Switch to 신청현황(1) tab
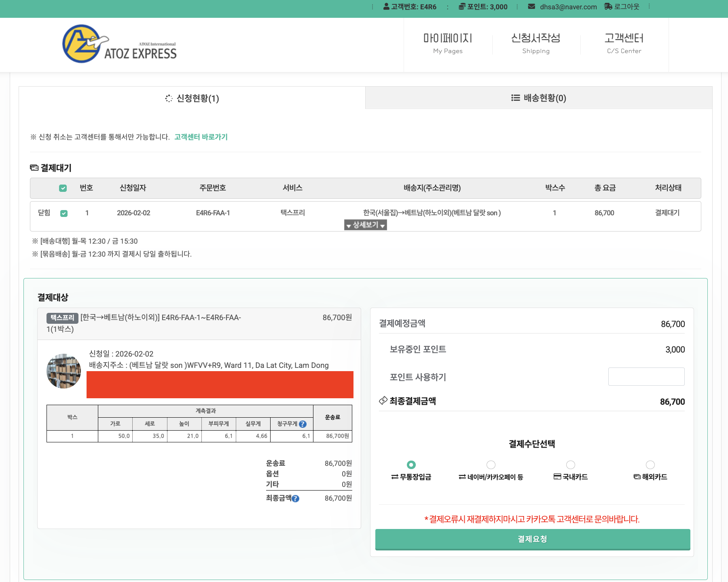Screen dimensions: 728x582 click(x=192, y=98)
